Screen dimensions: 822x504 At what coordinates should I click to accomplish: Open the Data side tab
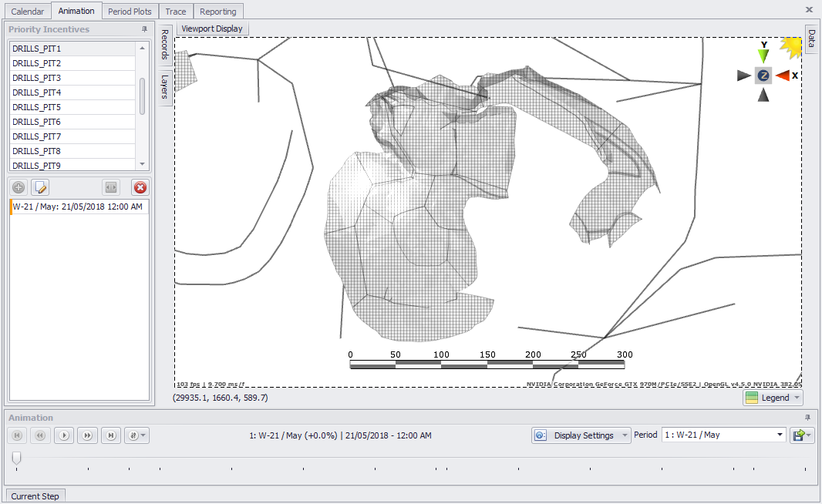tap(811, 39)
